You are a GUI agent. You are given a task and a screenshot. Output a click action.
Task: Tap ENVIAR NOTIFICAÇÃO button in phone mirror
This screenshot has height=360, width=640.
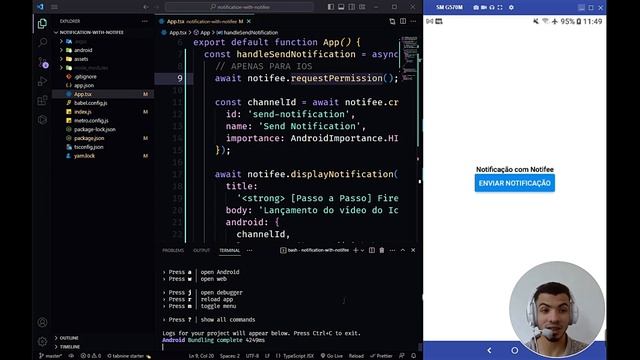[515, 183]
